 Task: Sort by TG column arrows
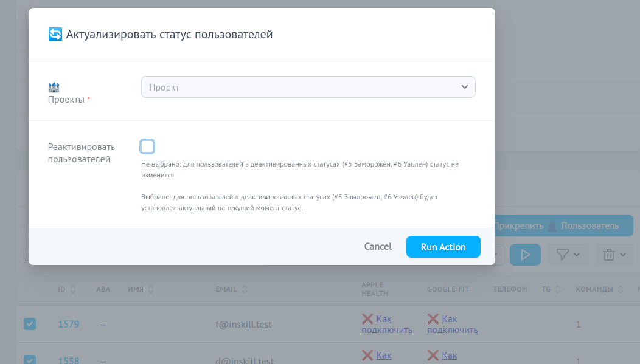(x=555, y=289)
